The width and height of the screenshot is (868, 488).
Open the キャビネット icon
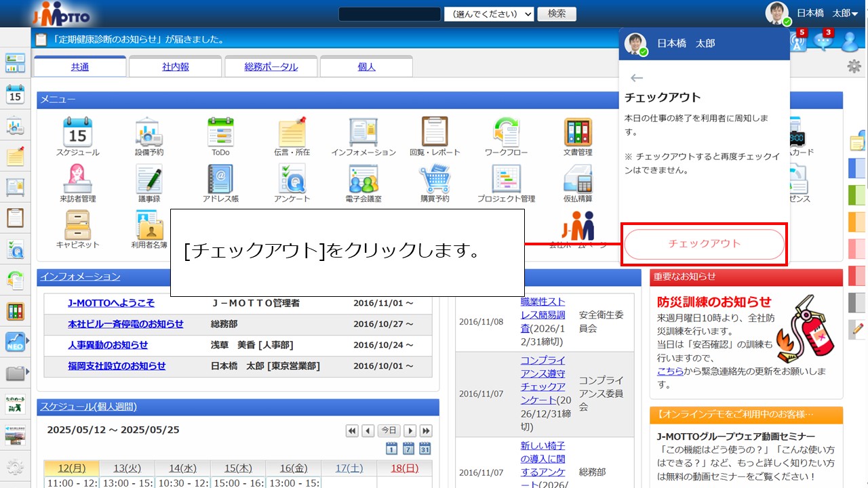click(77, 225)
